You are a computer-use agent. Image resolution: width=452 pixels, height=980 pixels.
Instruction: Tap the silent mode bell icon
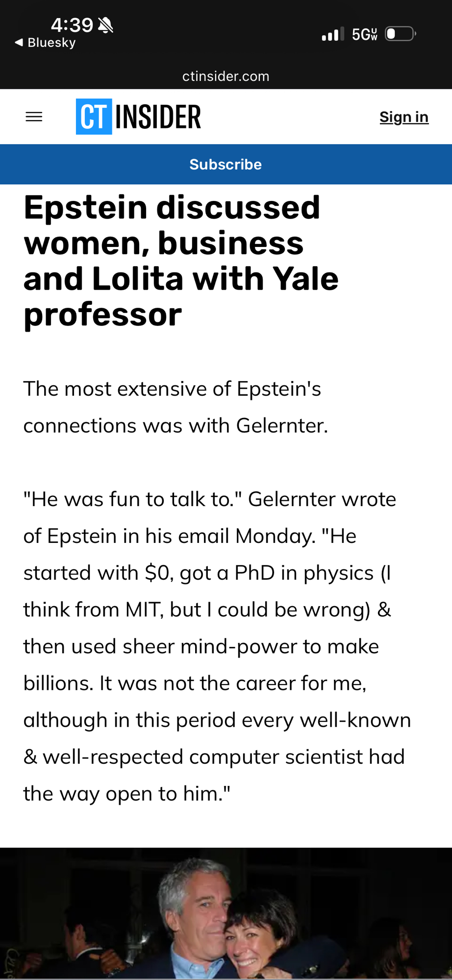(105, 25)
